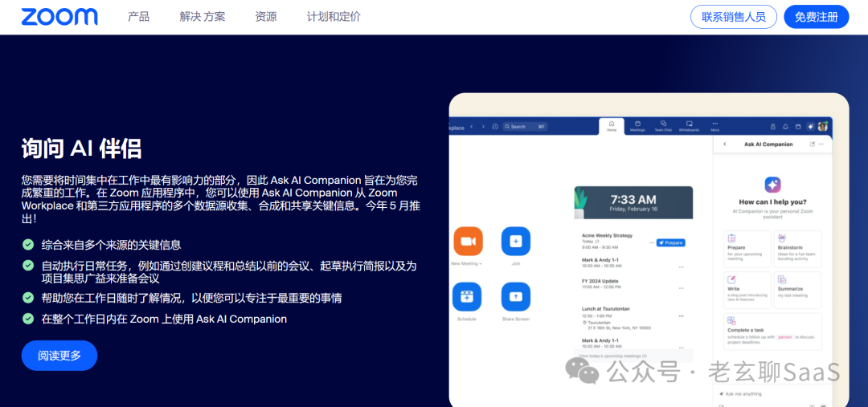The height and width of the screenshot is (407, 868).
Task: Click the Search field in Zoom app
Action: 525,127
